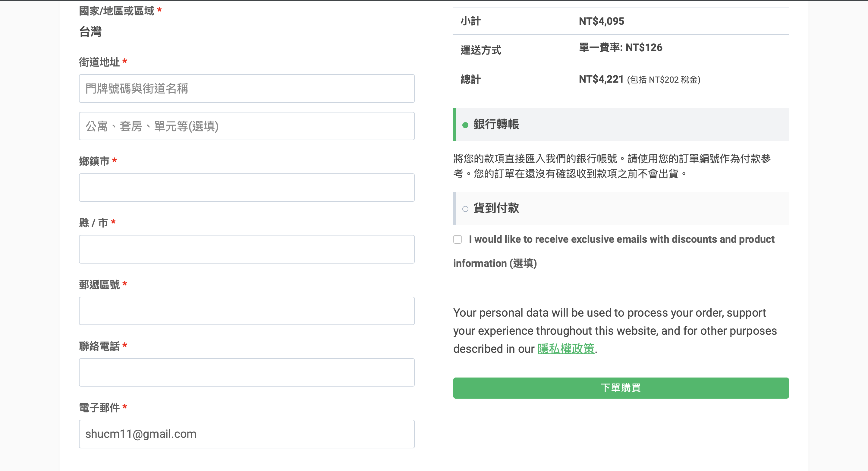Tick the exclusive emails subscription checkbox
Image resolution: width=868 pixels, height=471 pixels.
458,239
